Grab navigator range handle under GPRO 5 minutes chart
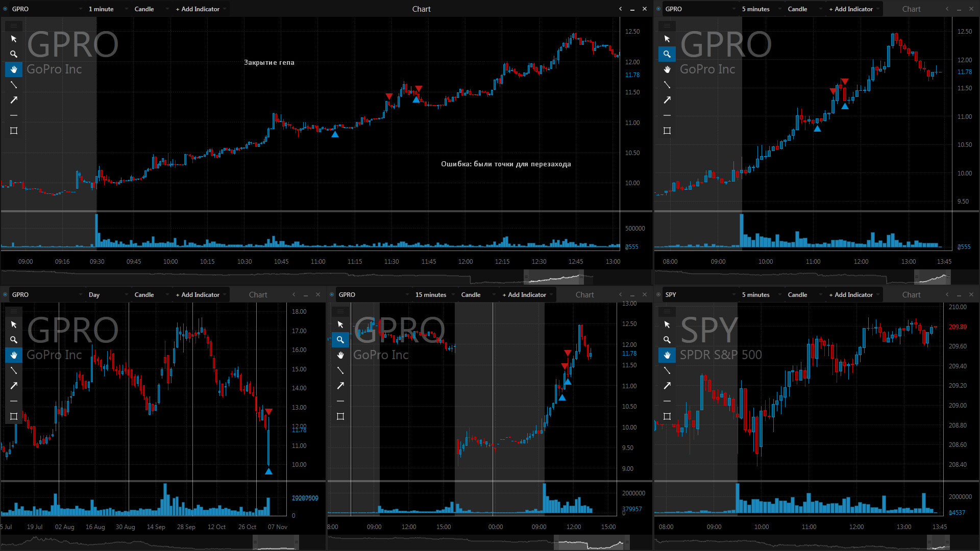980x551 pixels. pyautogui.click(x=933, y=278)
